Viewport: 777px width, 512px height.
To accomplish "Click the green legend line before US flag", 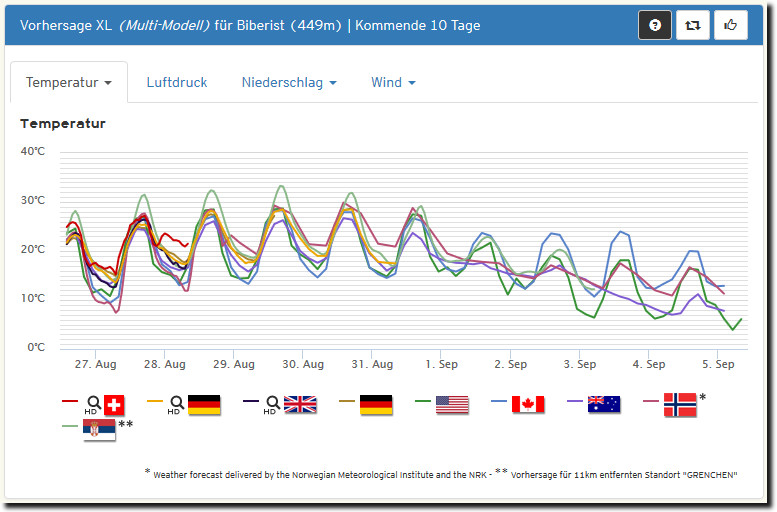I will pyautogui.click(x=423, y=401).
